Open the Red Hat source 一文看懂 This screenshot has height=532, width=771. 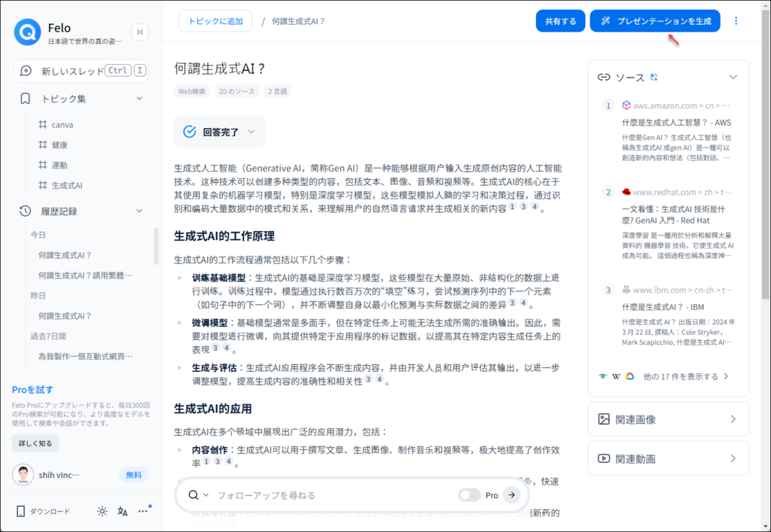[x=673, y=214]
